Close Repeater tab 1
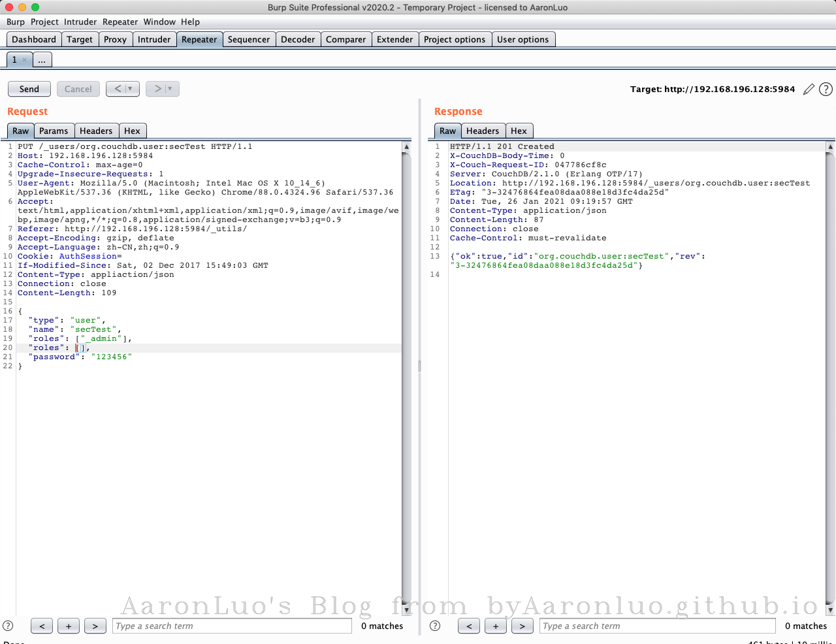Viewport: 836px width, 644px height. pos(25,59)
